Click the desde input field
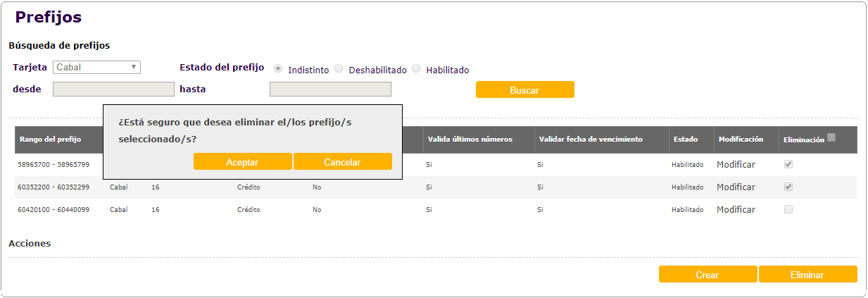868x298 pixels. point(113,89)
